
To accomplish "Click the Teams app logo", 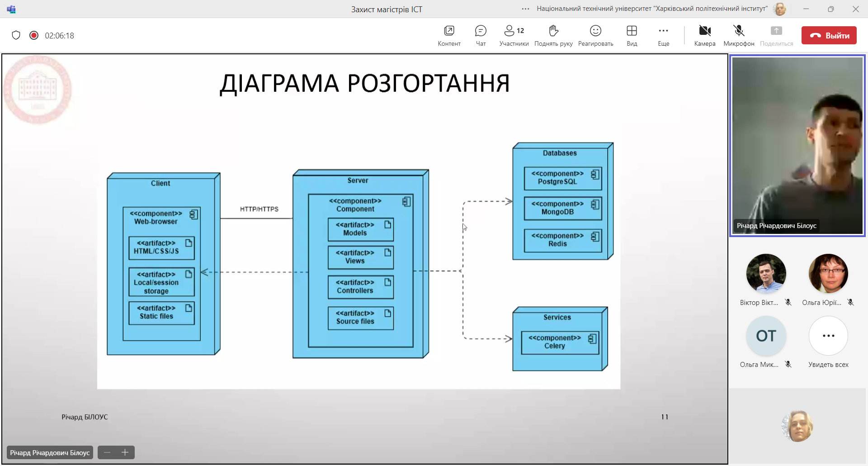I will (x=11, y=9).
